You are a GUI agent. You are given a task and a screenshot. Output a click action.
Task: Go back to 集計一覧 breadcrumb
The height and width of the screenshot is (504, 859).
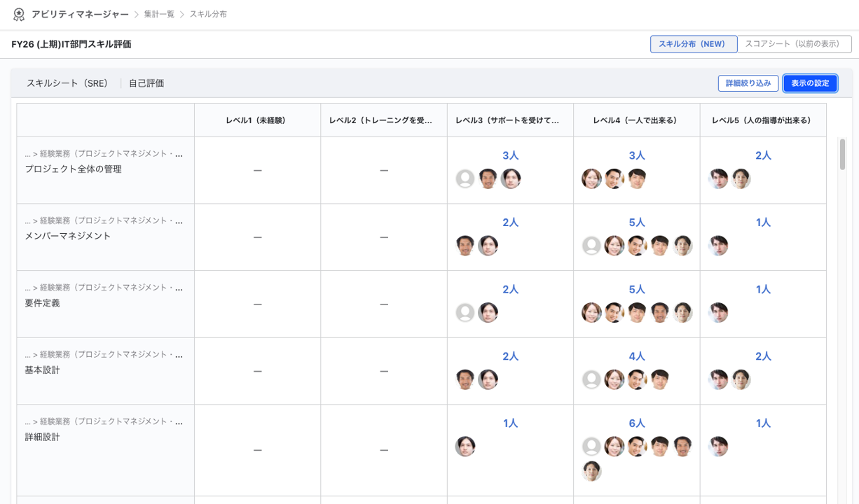click(x=159, y=14)
